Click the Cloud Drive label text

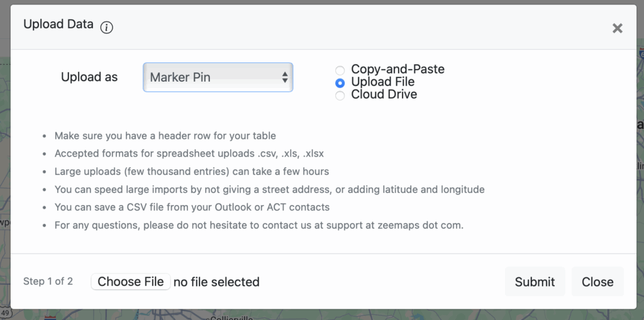pyautogui.click(x=384, y=94)
